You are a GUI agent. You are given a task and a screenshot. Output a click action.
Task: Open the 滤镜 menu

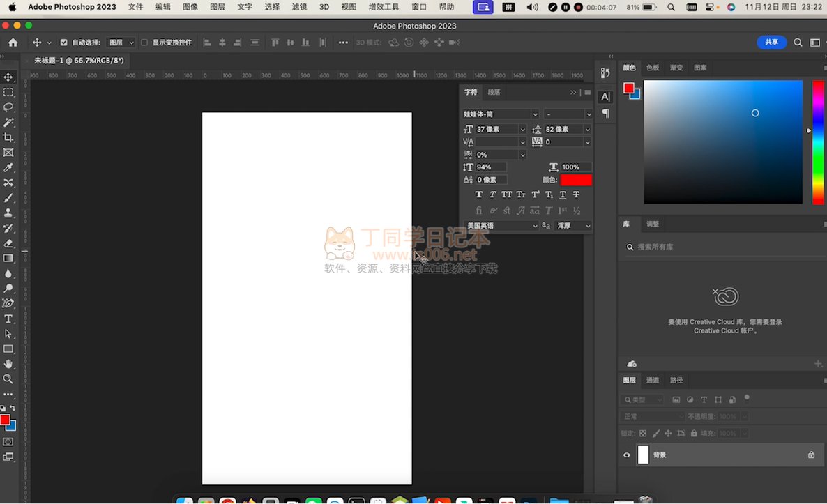[x=299, y=7]
